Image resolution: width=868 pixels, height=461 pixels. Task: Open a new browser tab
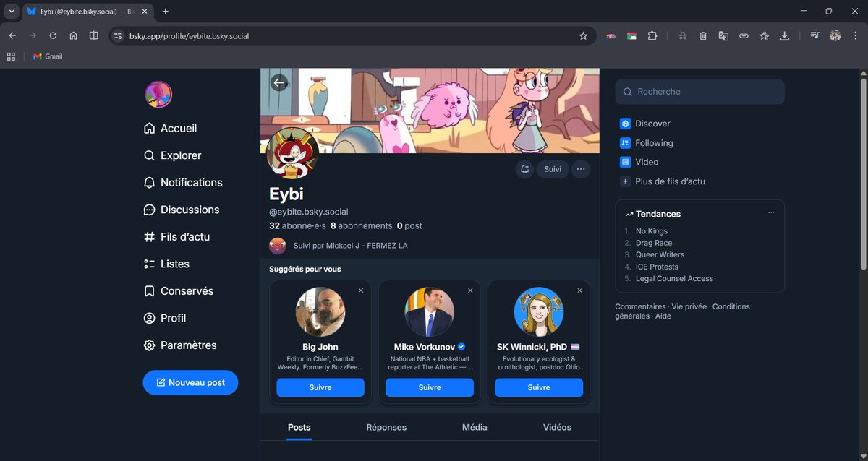click(165, 12)
